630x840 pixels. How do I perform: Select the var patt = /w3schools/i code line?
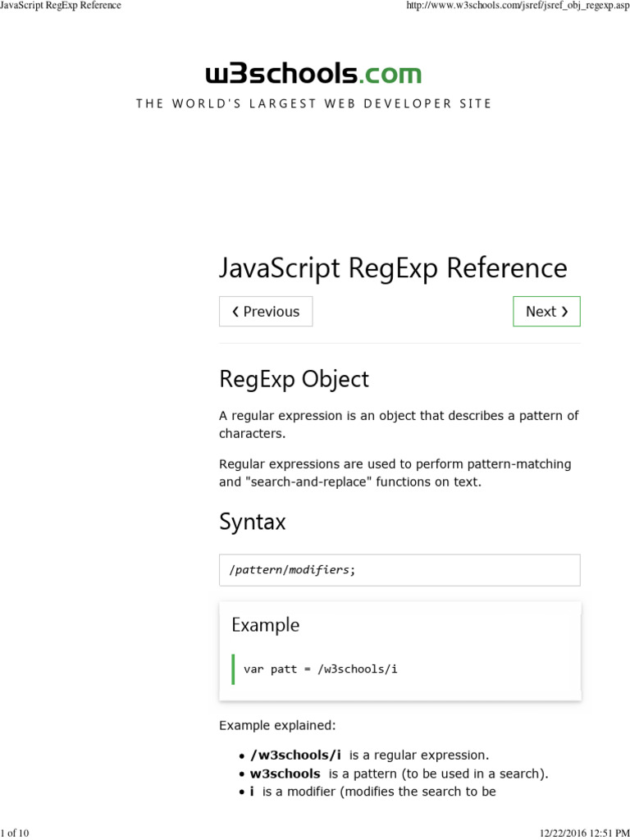321,669
